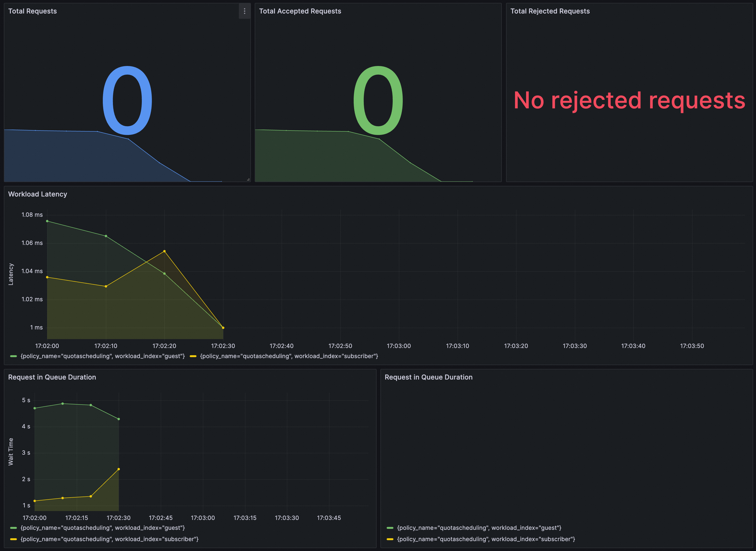The width and height of the screenshot is (756, 551).
Task: Click yellow subscriber swatch in Workload Latency legend
Action: (193, 356)
